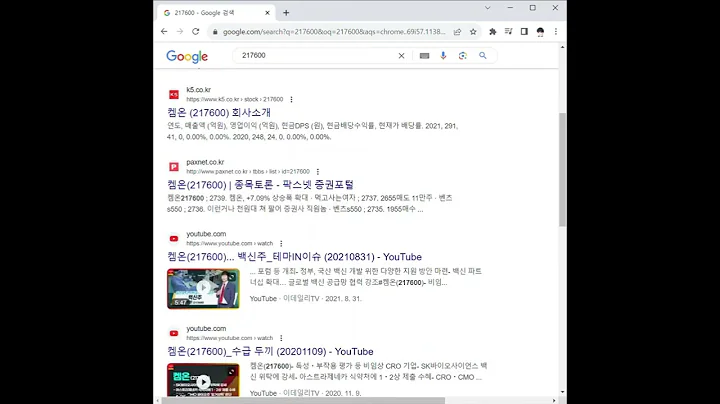Open the '켐온 (217600) 회사소개' result

click(x=219, y=112)
